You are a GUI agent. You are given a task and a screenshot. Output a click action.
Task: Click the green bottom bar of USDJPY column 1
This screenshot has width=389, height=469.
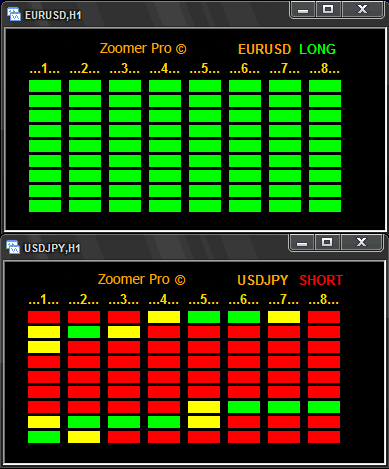[x=44, y=437]
